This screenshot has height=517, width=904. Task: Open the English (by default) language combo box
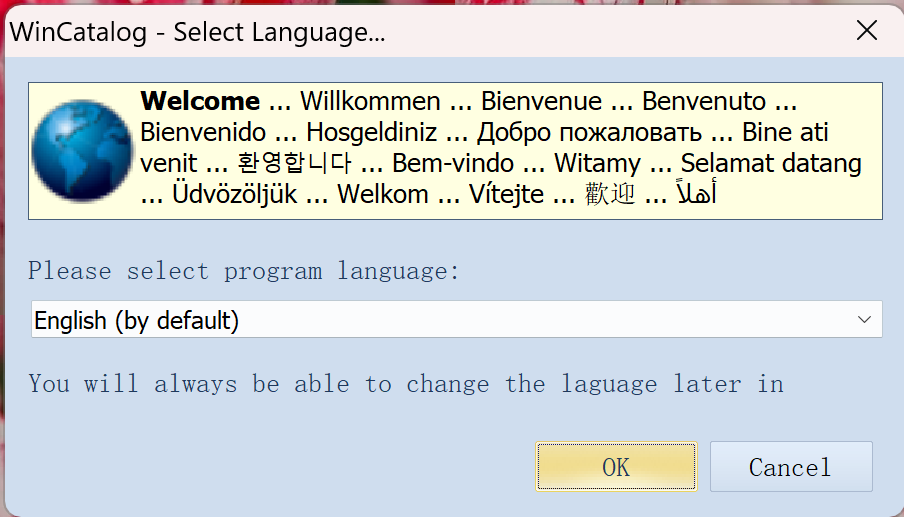point(456,319)
